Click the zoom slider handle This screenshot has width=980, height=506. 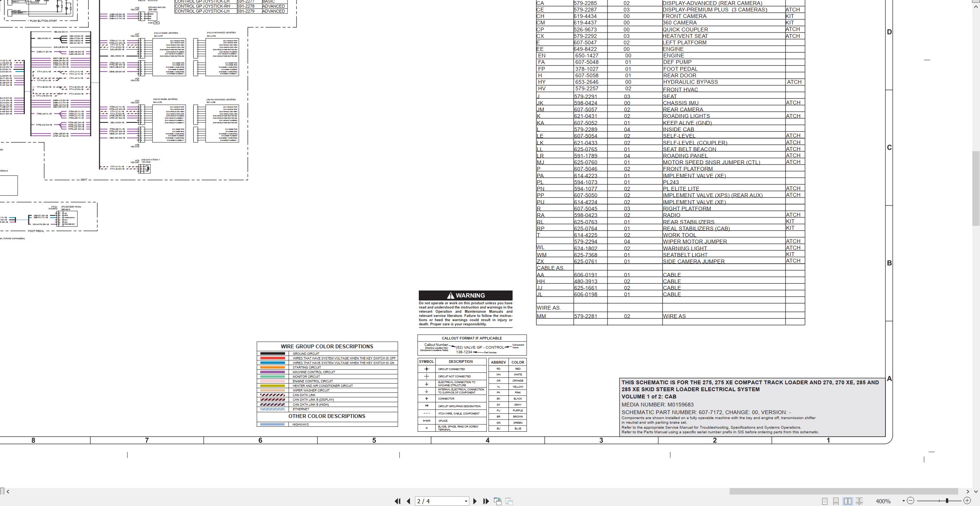pos(947,501)
